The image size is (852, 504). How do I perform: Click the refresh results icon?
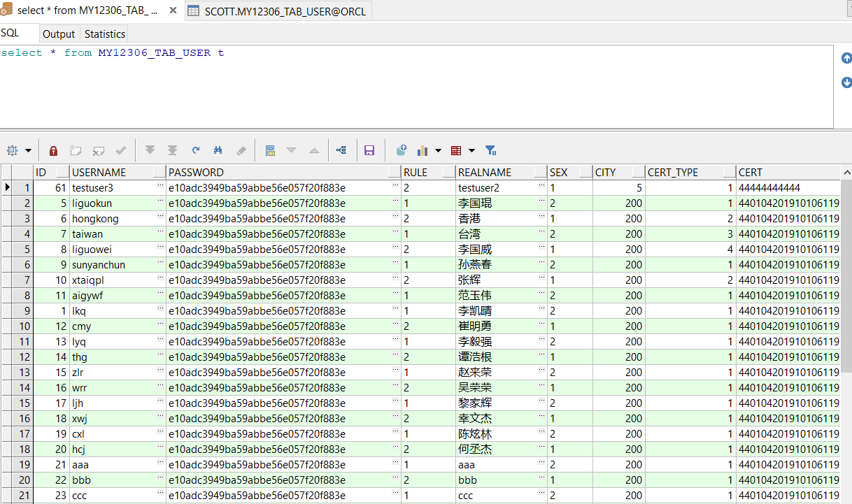coord(196,150)
